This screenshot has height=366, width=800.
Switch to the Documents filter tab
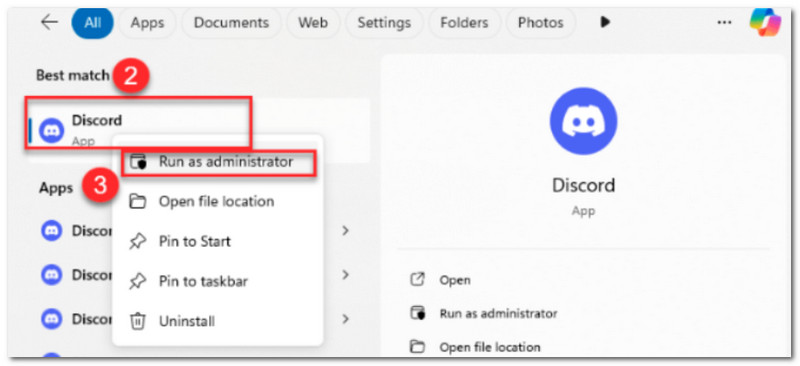click(x=231, y=23)
